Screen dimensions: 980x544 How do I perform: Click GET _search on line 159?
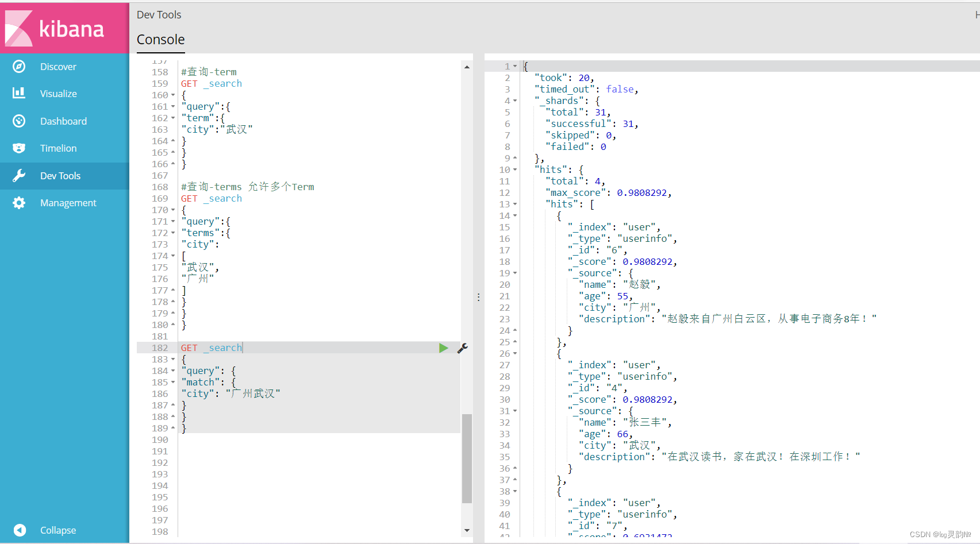pos(212,83)
